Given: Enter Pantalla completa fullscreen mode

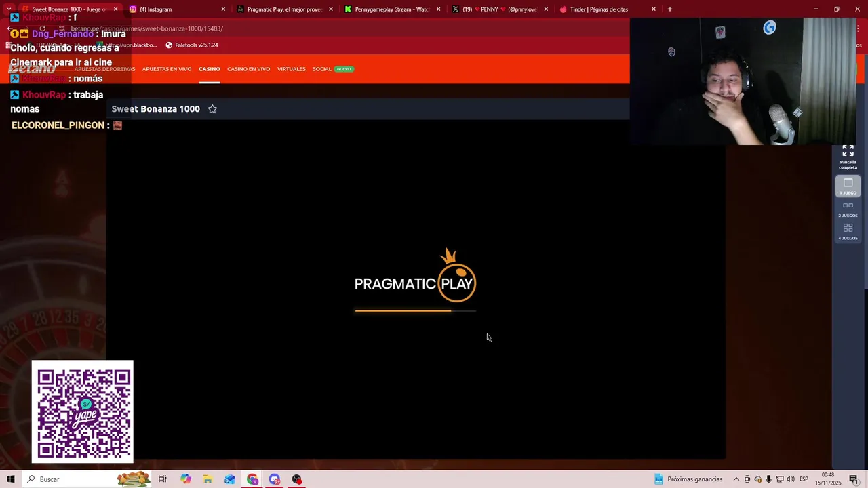Looking at the screenshot, I should [x=848, y=157].
